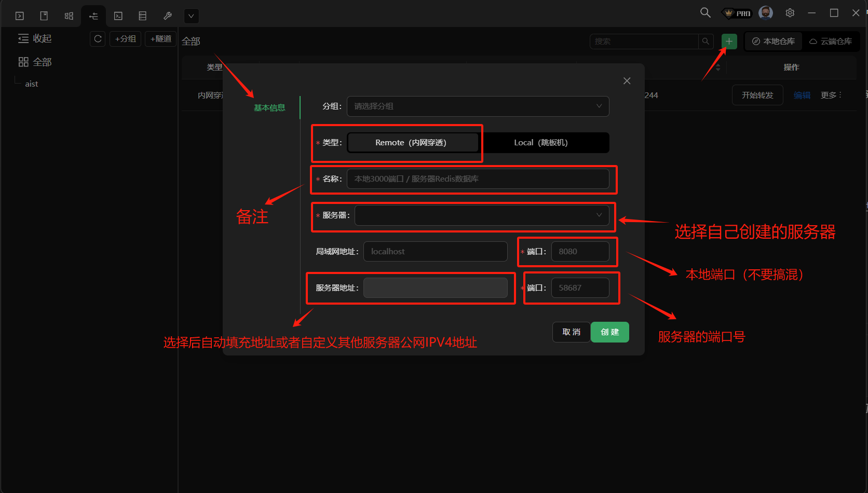Viewport: 868px width, 493px height.
Task: Open the user avatar profile
Action: point(765,13)
